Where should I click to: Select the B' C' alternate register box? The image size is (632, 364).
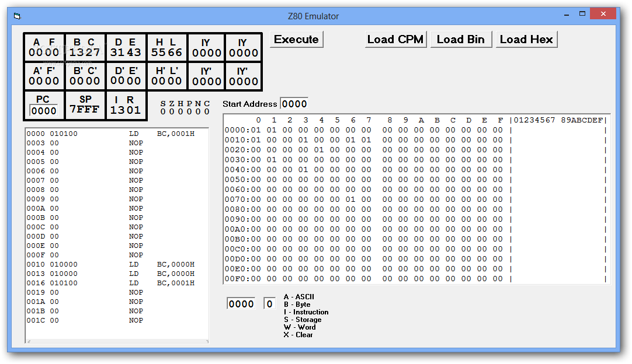(x=85, y=76)
